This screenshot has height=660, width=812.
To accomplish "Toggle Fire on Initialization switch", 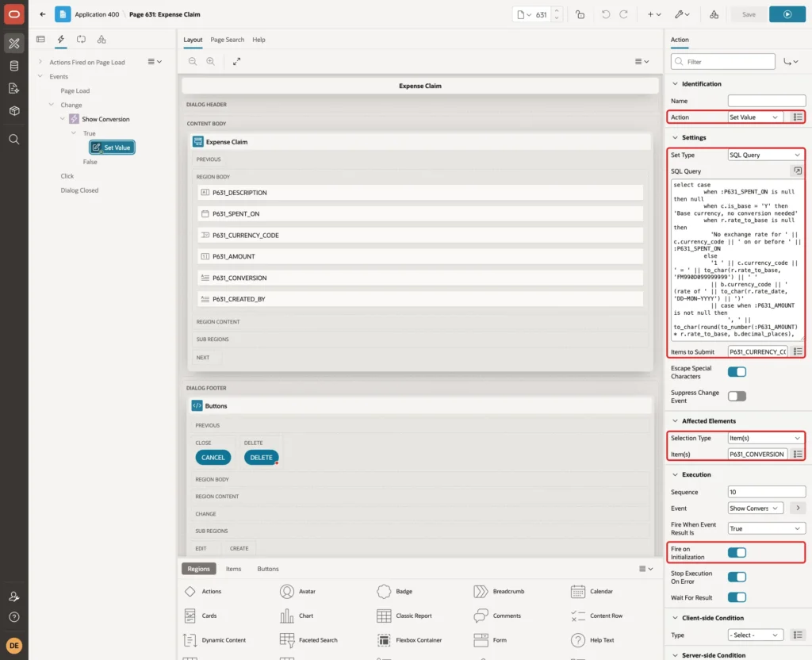I will coord(737,553).
